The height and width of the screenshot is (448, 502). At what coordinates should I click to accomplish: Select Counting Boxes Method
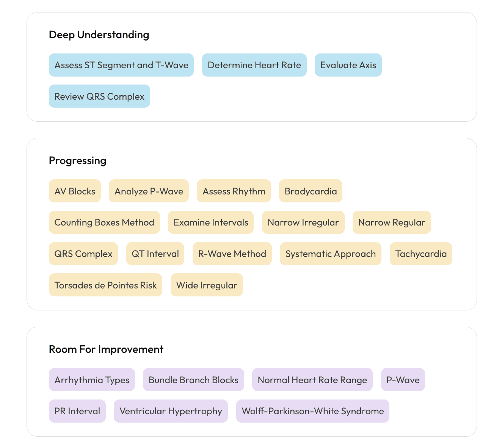[x=104, y=222]
